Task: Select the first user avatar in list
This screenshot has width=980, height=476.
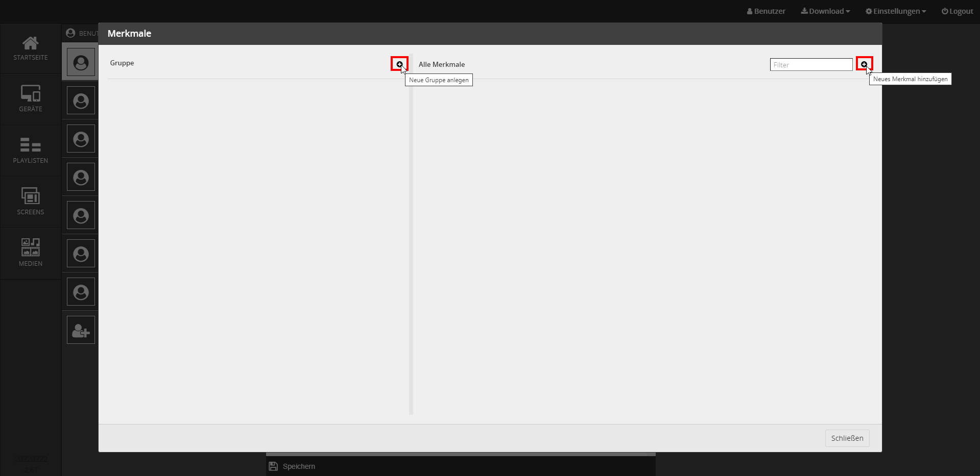Action: pyautogui.click(x=81, y=63)
